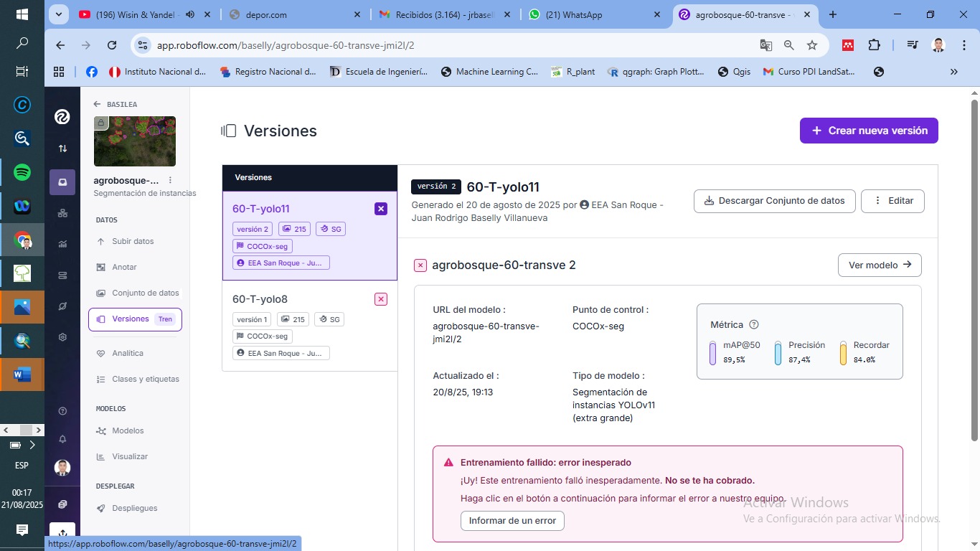Open the agrobosque project options menu
The image size is (980, 551).
170,180
